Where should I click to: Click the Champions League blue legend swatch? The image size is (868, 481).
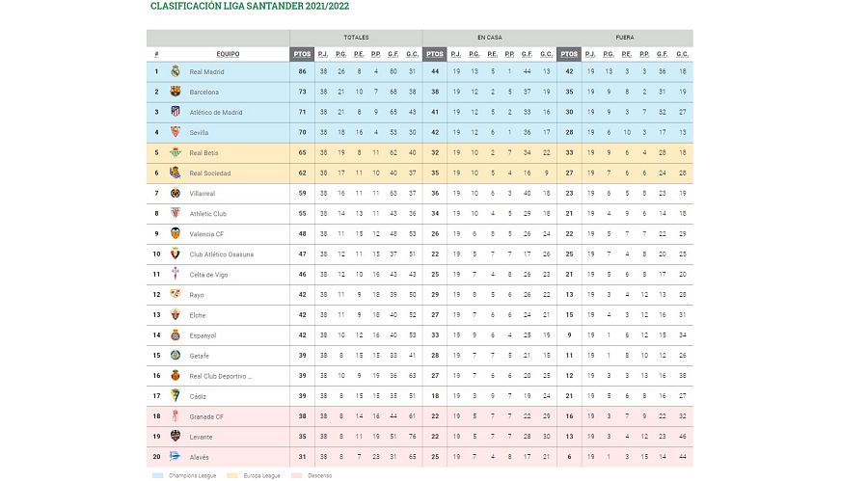pos(158,475)
